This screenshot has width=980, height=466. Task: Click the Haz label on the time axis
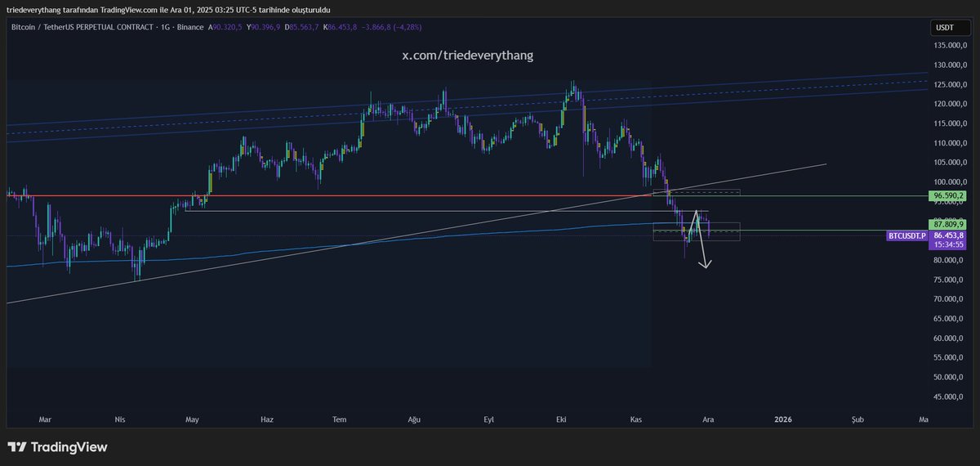[266, 419]
